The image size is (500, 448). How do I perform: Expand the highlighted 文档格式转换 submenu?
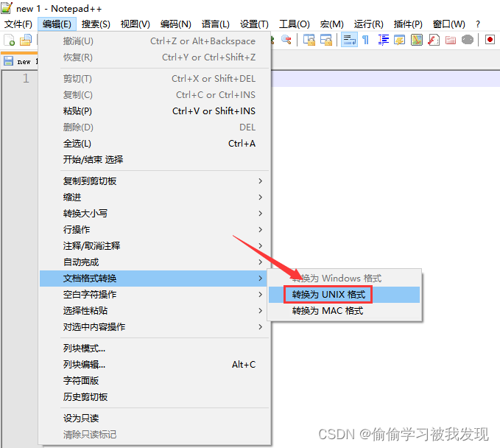155,279
